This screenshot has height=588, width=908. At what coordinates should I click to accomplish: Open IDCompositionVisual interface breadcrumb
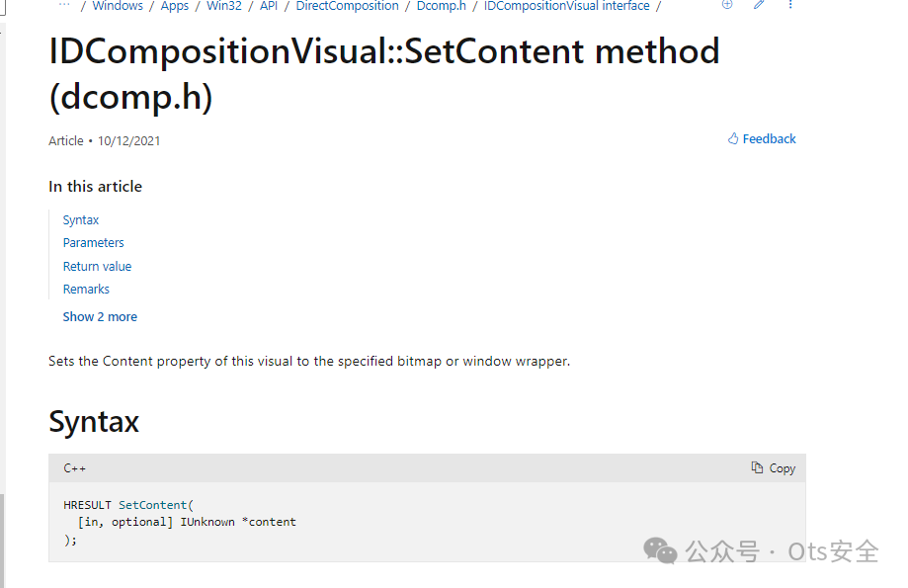click(567, 6)
